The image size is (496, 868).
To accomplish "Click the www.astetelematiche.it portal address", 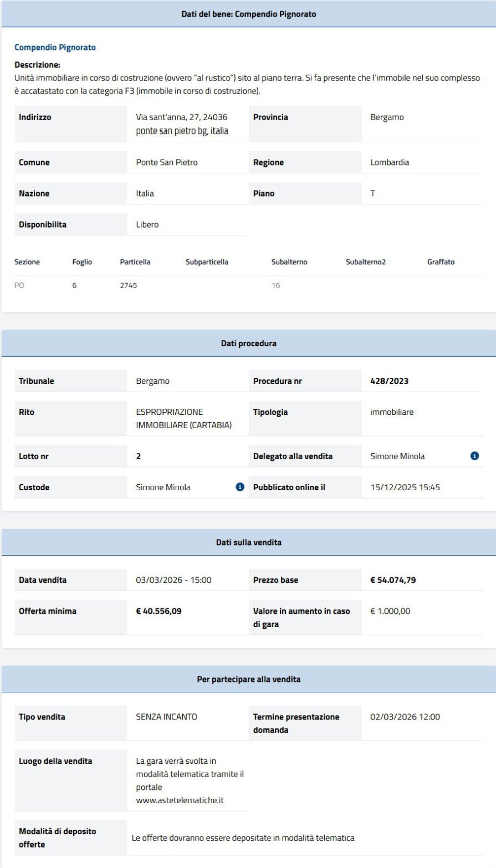I will [x=180, y=800].
